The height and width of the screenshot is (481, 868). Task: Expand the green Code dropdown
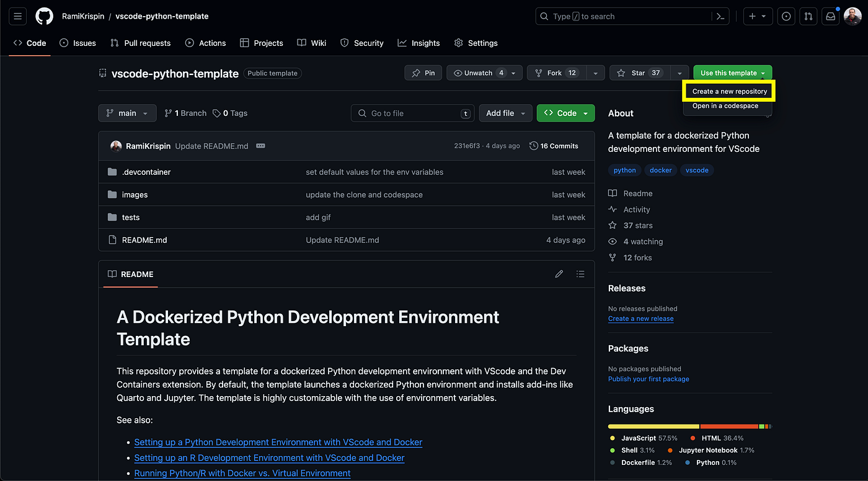565,113
